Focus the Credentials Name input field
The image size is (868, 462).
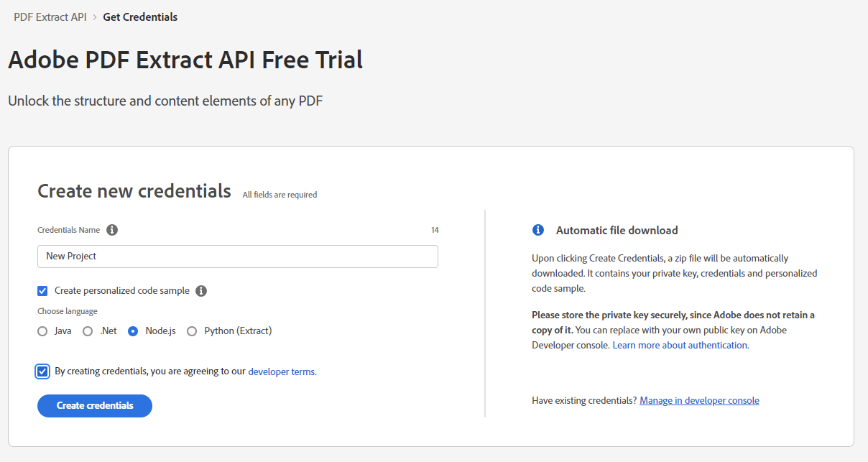tap(238, 257)
